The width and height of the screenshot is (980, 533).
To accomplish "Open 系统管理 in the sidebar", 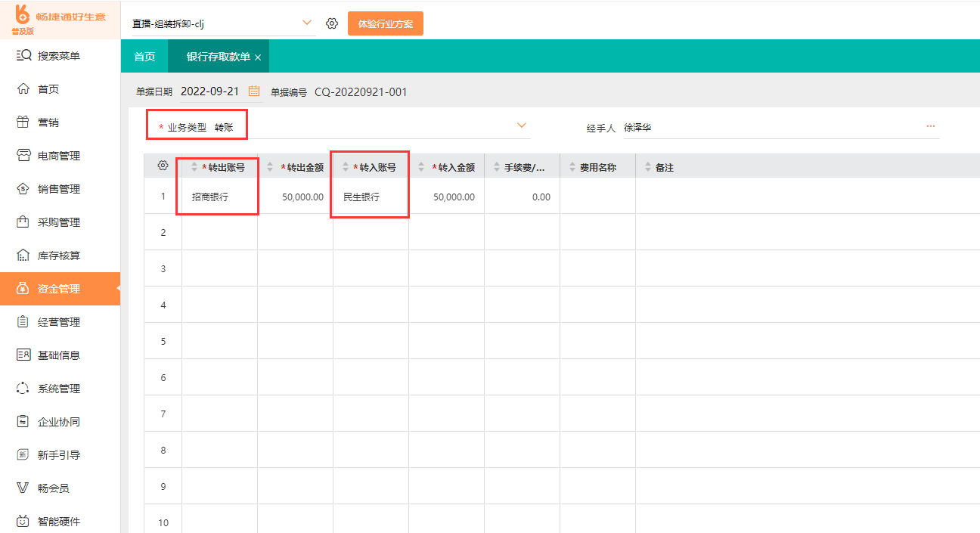I will (x=59, y=389).
